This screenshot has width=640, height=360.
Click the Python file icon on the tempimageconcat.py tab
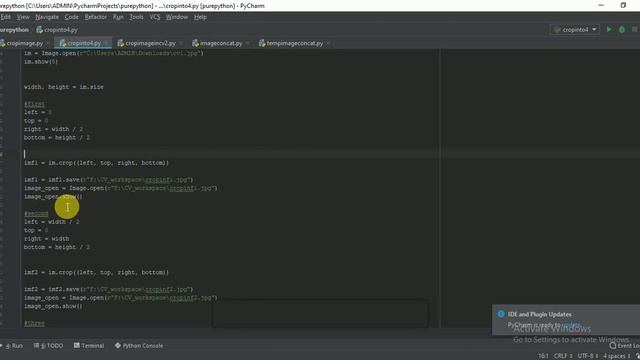pos(262,43)
